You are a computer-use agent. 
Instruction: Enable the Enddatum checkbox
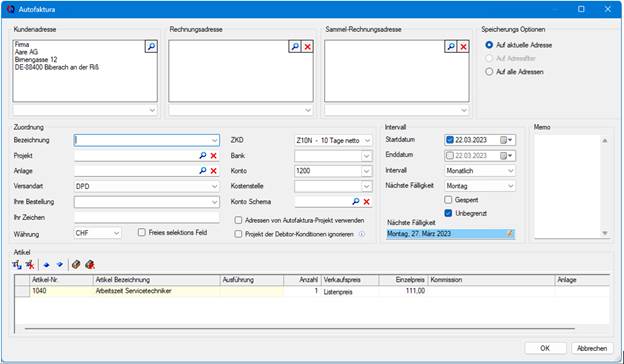click(450, 156)
